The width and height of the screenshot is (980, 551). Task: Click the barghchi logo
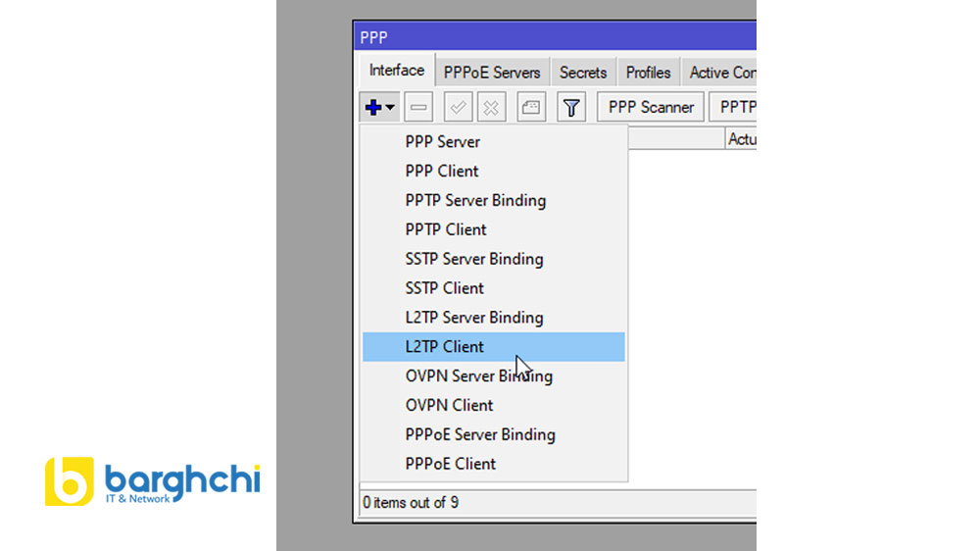152,482
